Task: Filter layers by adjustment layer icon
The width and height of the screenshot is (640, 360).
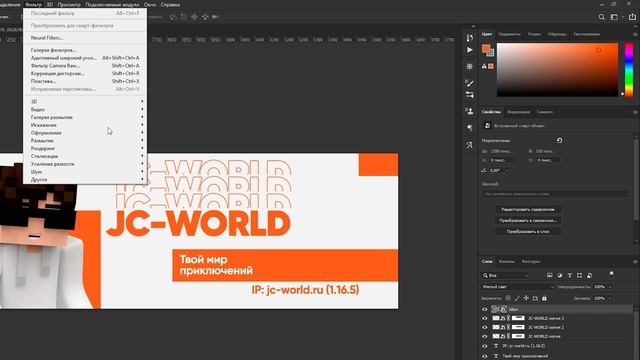Action: point(560,276)
